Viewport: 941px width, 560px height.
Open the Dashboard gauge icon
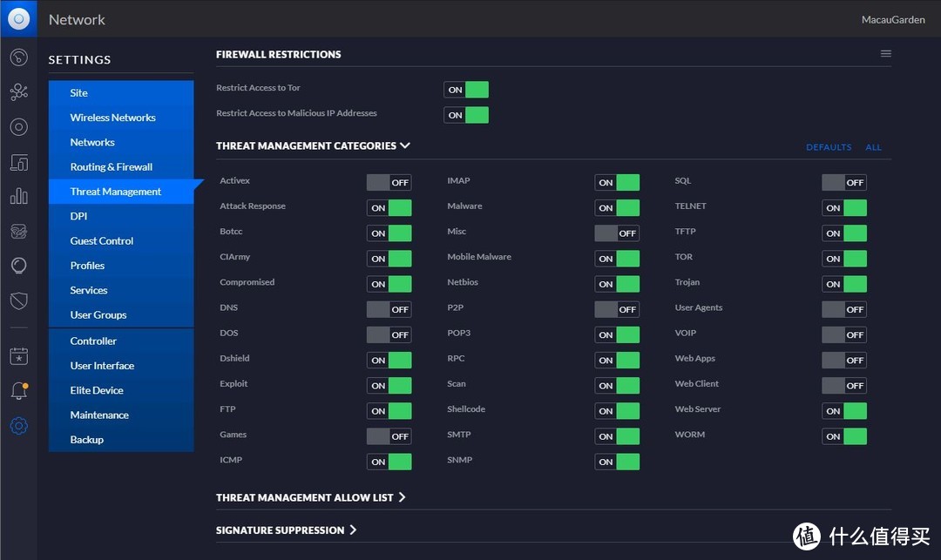click(18, 57)
